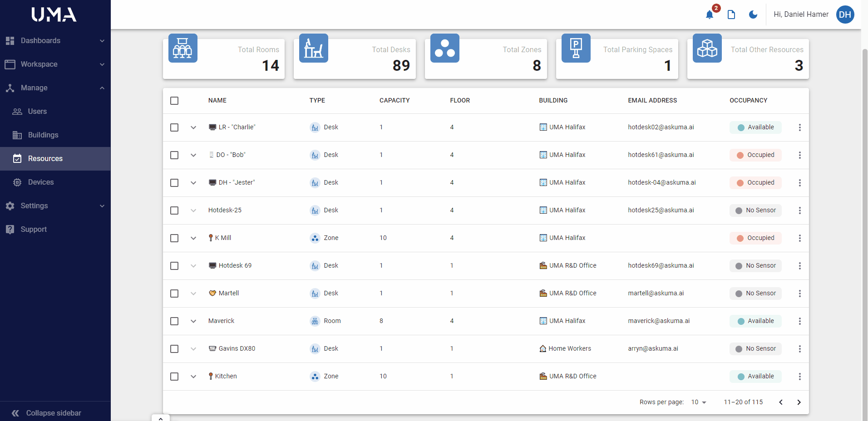Image resolution: width=868 pixels, height=421 pixels.
Task: Check the DH - "Jester" row checkbox
Action: point(174,183)
